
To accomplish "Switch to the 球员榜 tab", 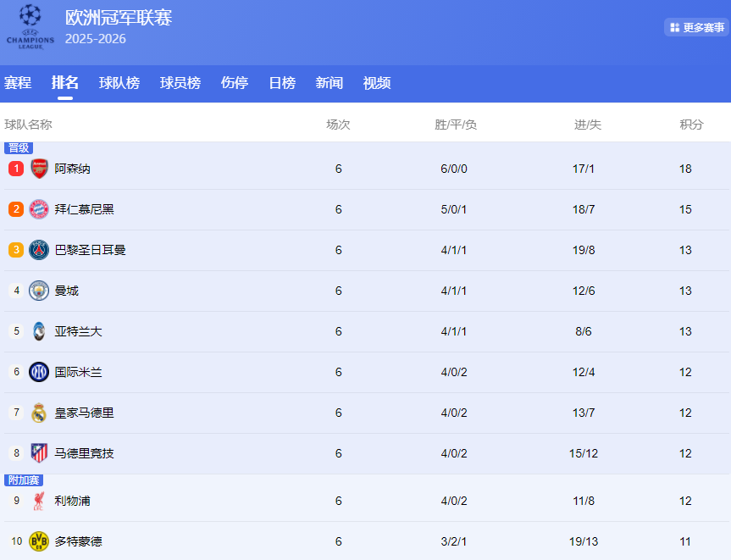I will click(180, 83).
